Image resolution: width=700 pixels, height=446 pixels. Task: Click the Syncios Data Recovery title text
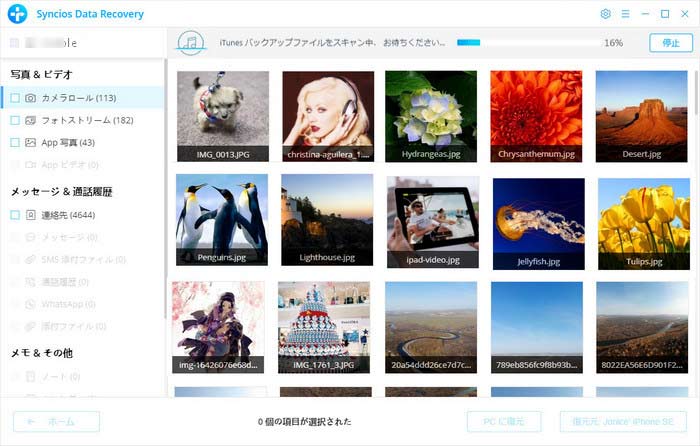90,14
